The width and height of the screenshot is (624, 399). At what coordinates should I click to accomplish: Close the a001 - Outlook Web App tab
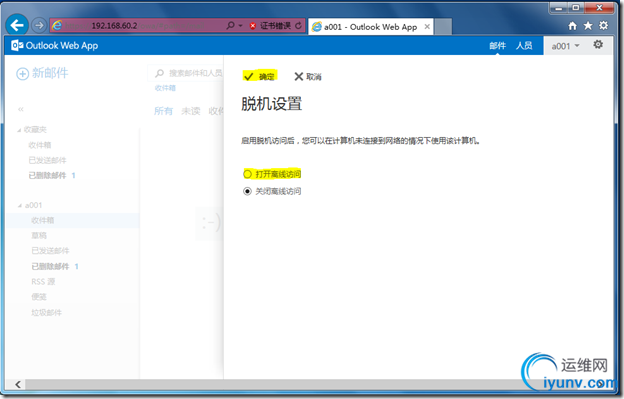(x=427, y=27)
